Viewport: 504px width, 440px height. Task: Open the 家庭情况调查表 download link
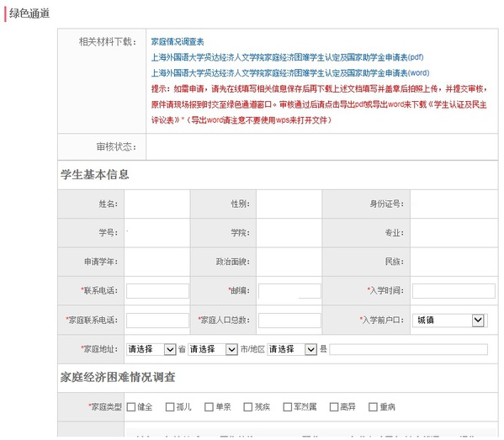[x=178, y=41]
